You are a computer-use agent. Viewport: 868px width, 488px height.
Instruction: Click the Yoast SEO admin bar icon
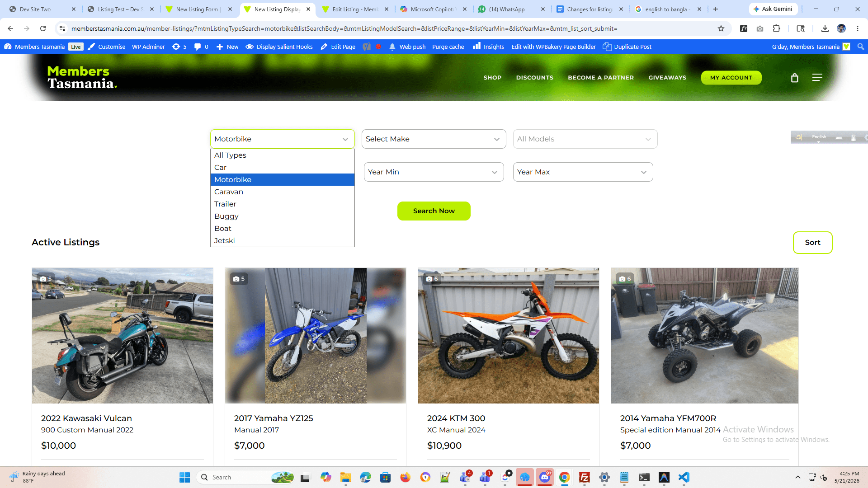367,47
